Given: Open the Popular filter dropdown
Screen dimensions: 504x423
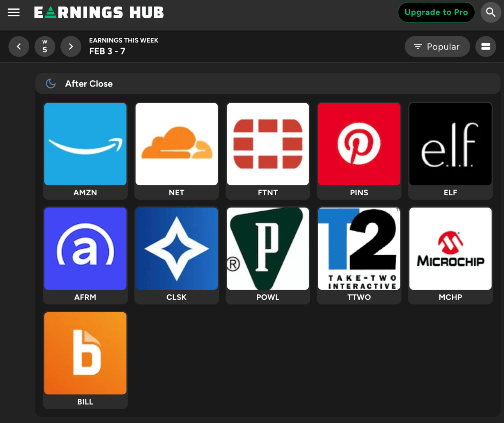Looking at the screenshot, I should [x=437, y=46].
